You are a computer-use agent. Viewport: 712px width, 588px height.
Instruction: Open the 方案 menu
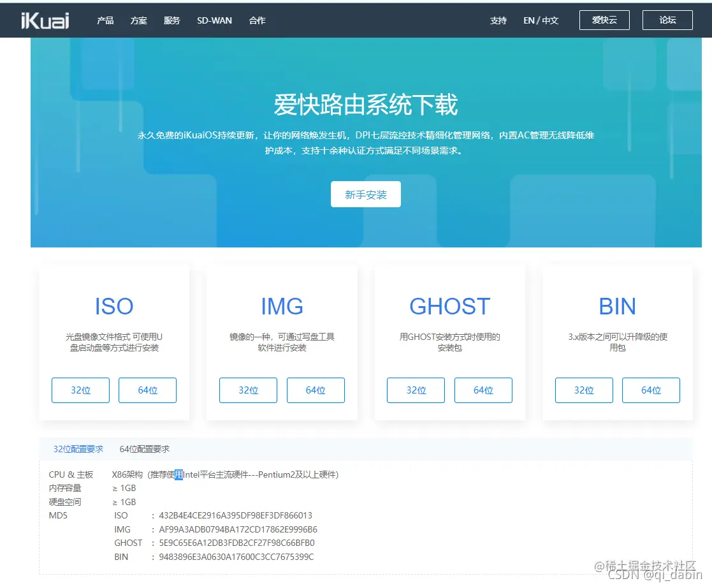coord(138,20)
